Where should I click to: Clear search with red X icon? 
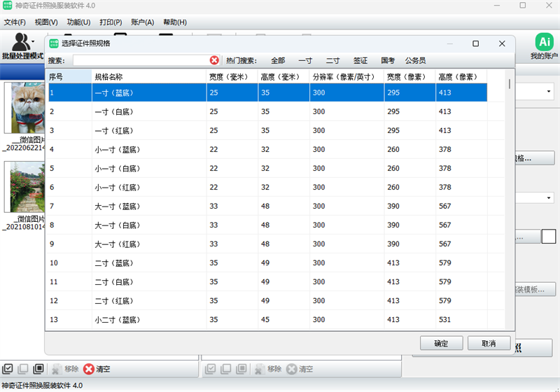[214, 60]
